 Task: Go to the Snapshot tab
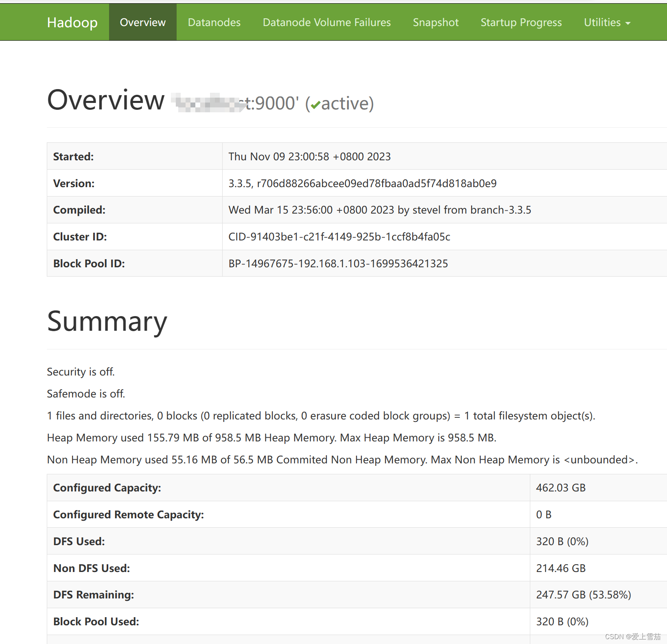(x=435, y=22)
